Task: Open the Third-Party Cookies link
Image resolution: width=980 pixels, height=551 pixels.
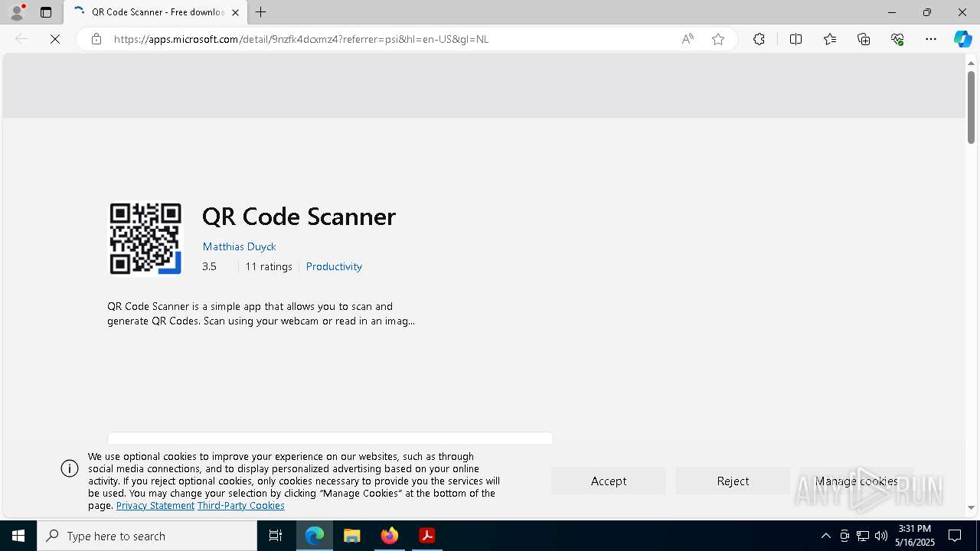Action: click(241, 506)
